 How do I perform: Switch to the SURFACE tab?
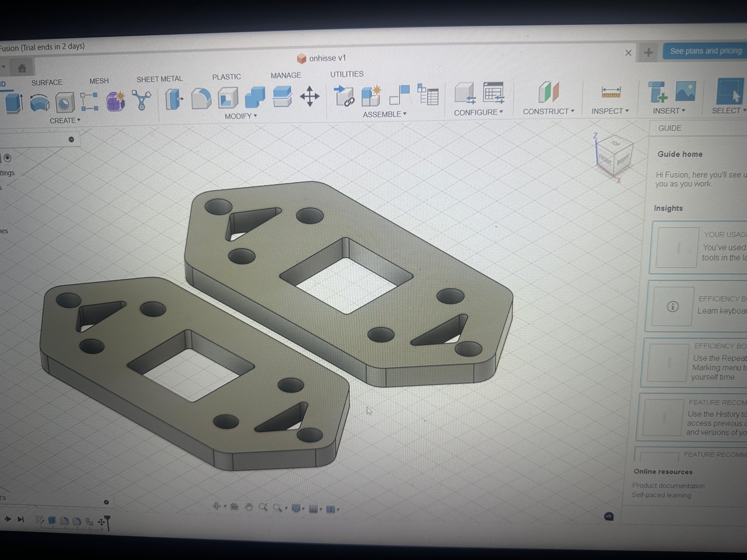pyautogui.click(x=47, y=82)
